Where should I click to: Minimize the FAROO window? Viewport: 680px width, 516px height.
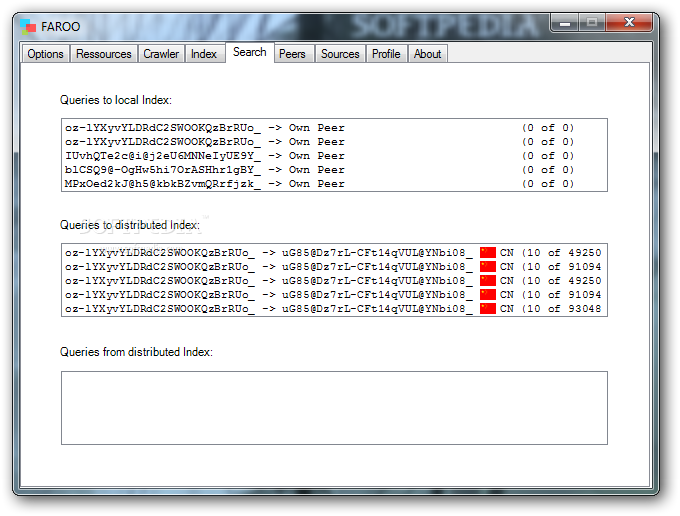pos(565,23)
